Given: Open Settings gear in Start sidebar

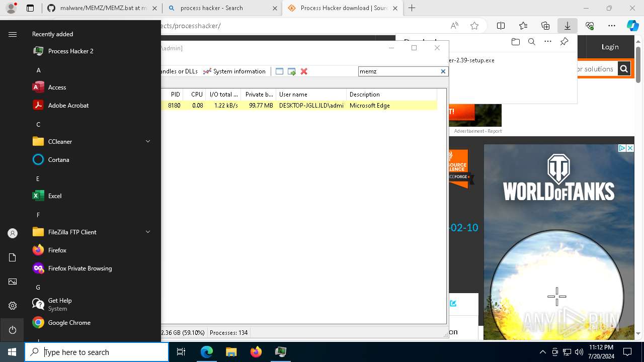Looking at the screenshot, I should pos(13,306).
